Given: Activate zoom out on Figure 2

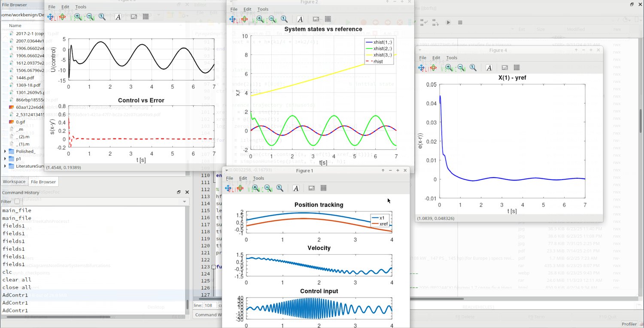Looking at the screenshot, I should pyautogui.click(x=272, y=19).
